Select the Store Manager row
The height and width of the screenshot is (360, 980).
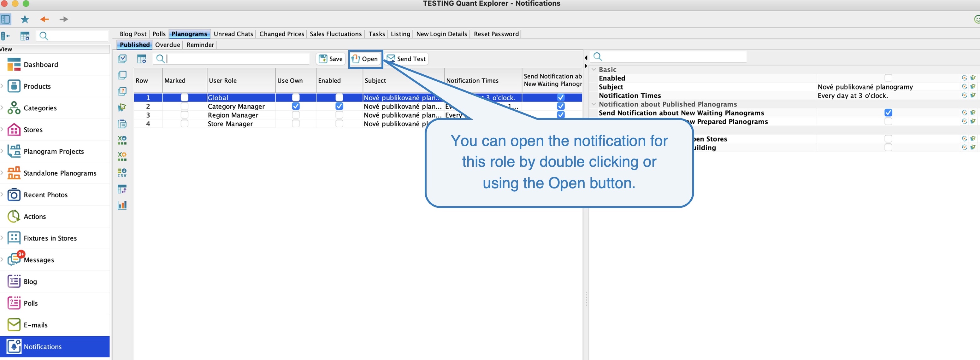coord(357,124)
